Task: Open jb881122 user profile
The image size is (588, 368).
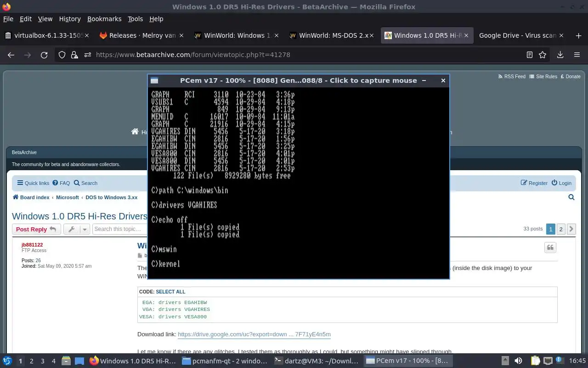Action: pos(32,245)
